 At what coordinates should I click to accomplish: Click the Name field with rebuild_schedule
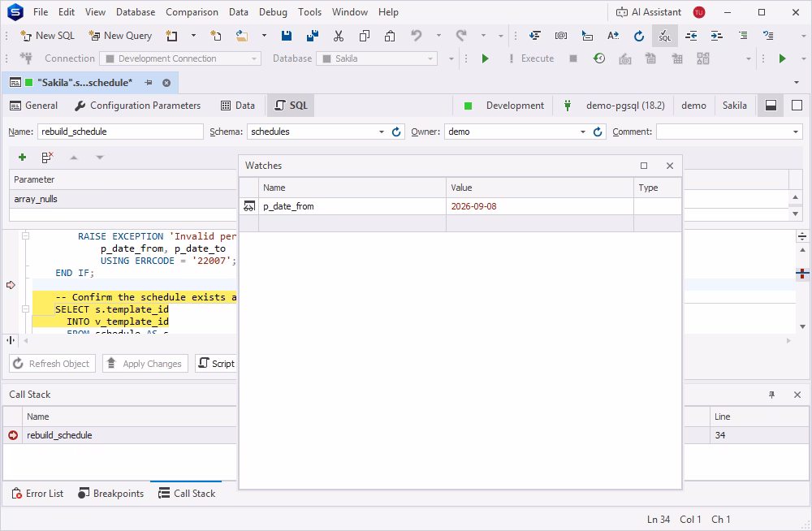click(x=120, y=132)
